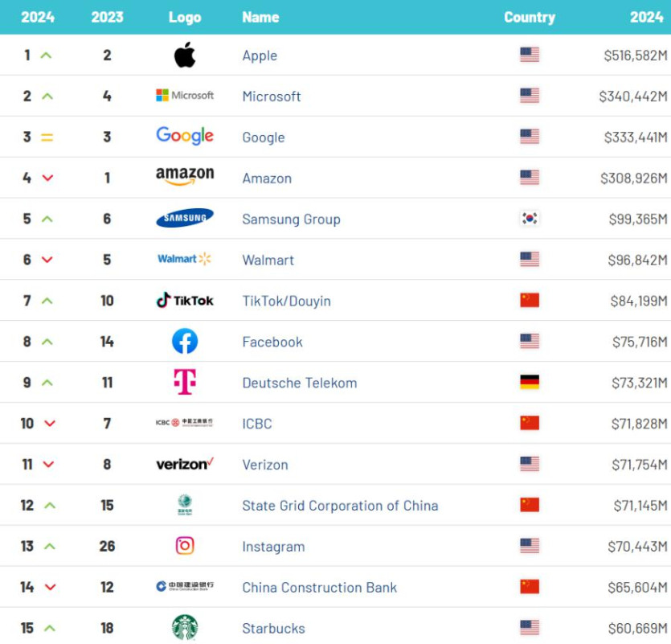The width and height of the screenshot is (671, 644).
Task: Click the German flag in Deutsche Telekom row
Action: (x=530, y=382)
